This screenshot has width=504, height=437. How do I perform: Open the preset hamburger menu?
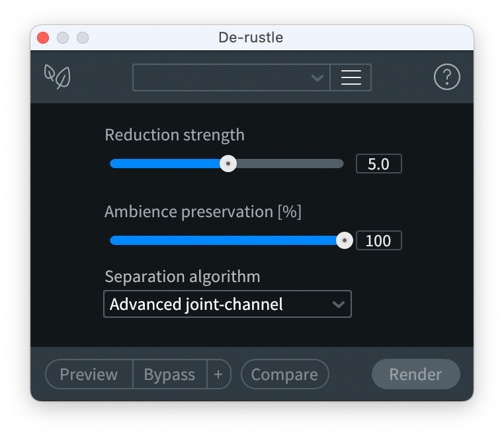pos(351,77)
